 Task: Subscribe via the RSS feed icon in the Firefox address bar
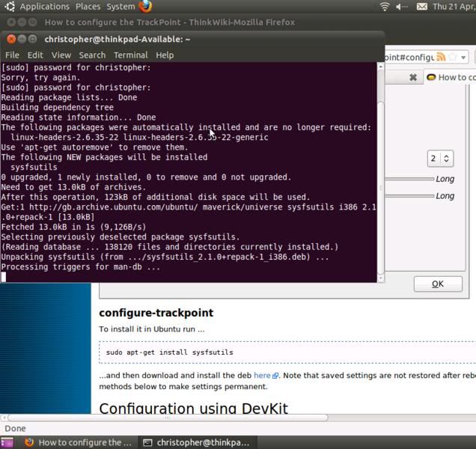(x=441, y=57)
